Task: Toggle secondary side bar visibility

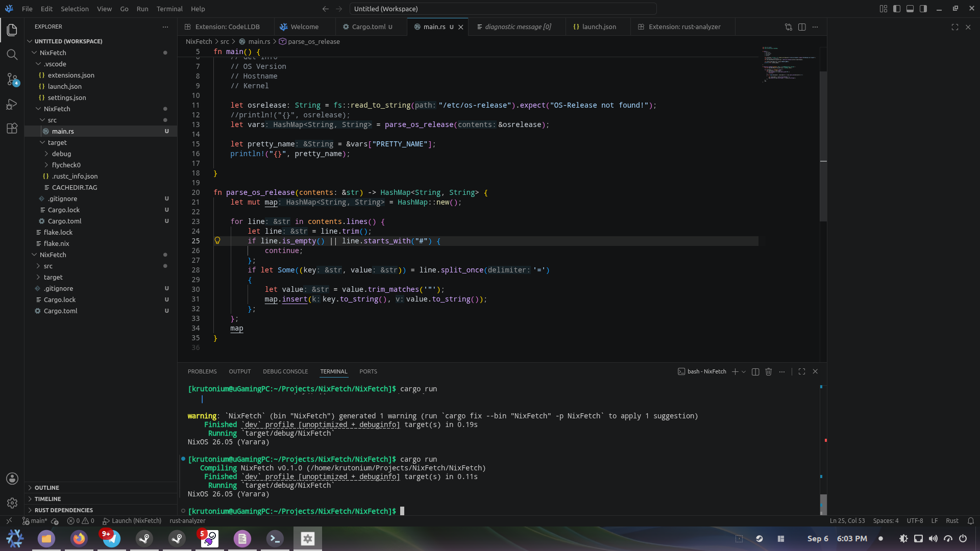Action: click(923, 9)
